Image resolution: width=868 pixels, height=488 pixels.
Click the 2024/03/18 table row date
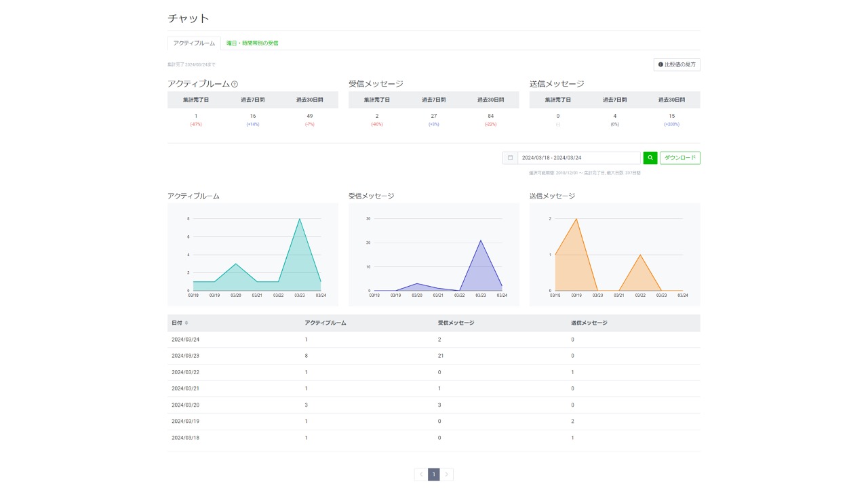[x=185, y=438]
